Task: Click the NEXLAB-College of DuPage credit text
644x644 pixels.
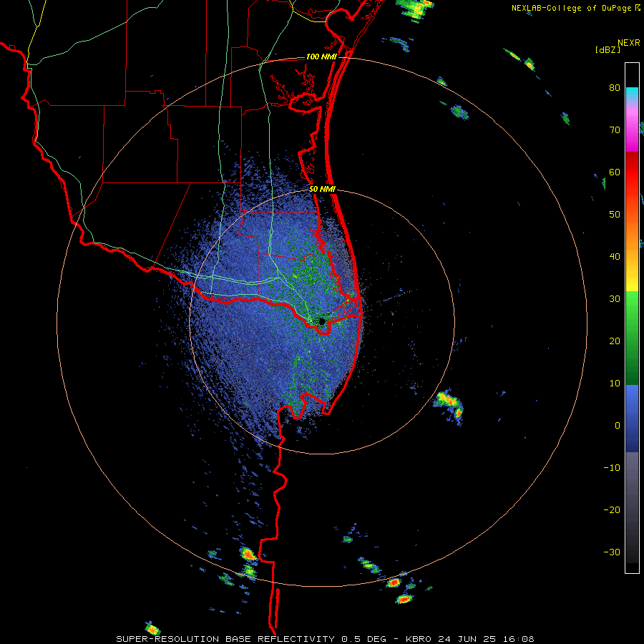Action: [x=571, y=8]
